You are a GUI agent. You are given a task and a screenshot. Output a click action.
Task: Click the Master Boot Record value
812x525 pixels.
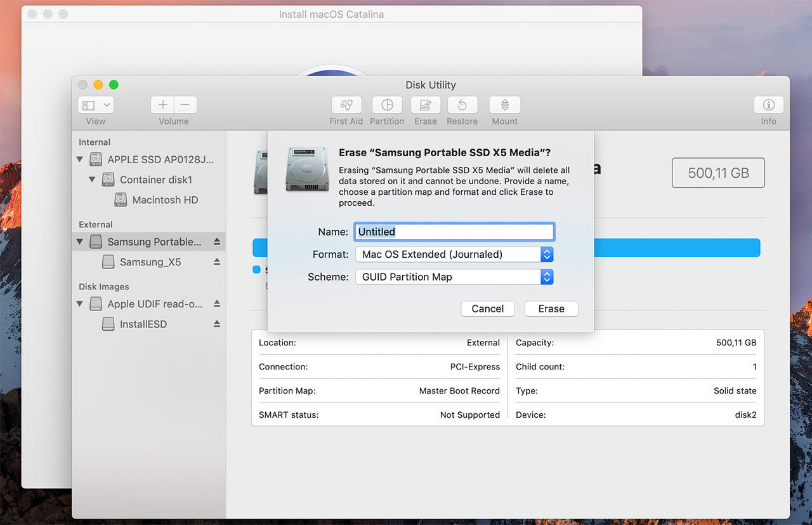[459, 391]
